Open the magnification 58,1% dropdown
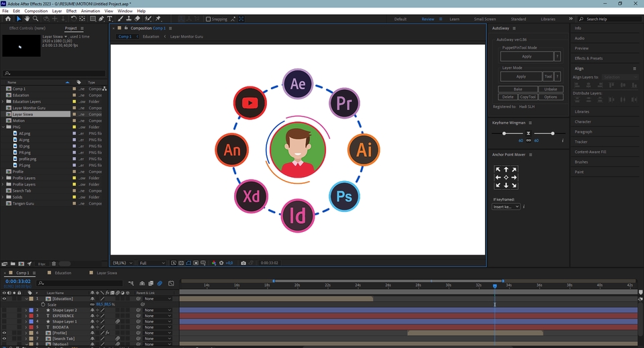 [x=123, y=263]
